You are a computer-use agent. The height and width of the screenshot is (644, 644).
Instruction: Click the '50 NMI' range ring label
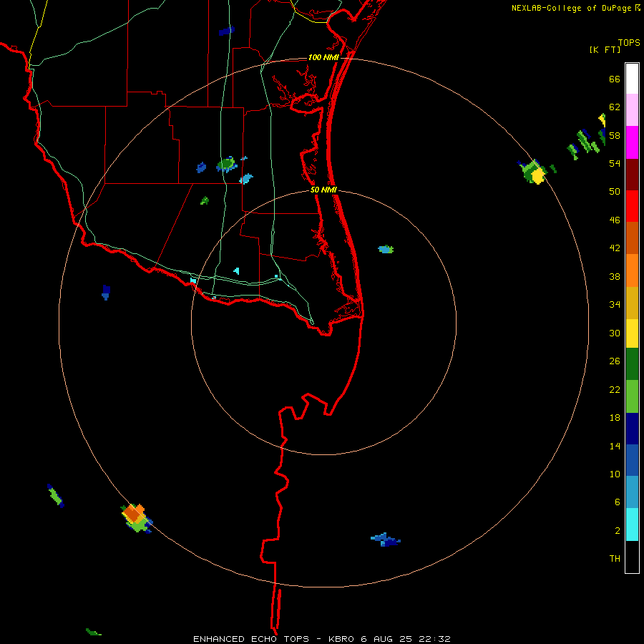(x=323, y=190)
